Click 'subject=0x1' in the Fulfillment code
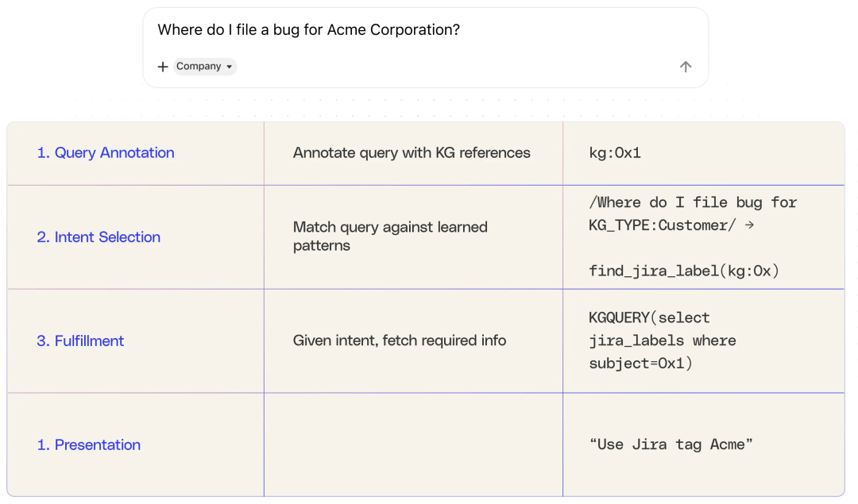 point(640,364)
